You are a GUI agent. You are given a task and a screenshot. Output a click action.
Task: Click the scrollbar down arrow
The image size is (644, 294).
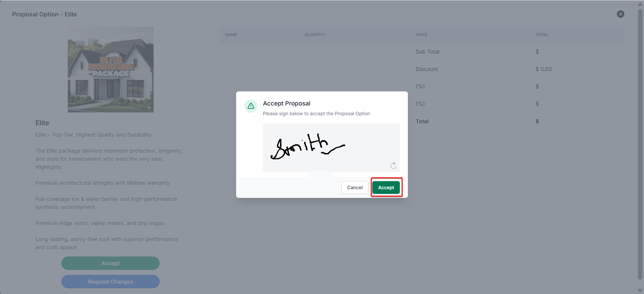(640, 290)
